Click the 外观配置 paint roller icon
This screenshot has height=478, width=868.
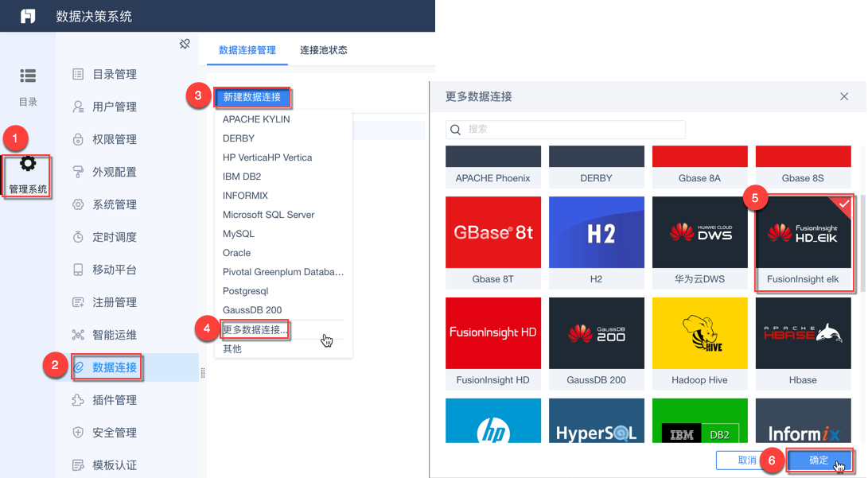coord(78,172)
